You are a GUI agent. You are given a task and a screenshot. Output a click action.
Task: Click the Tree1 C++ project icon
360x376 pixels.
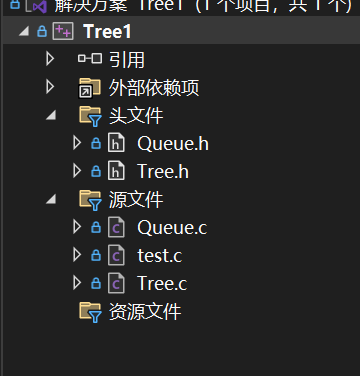pos(63,32)
